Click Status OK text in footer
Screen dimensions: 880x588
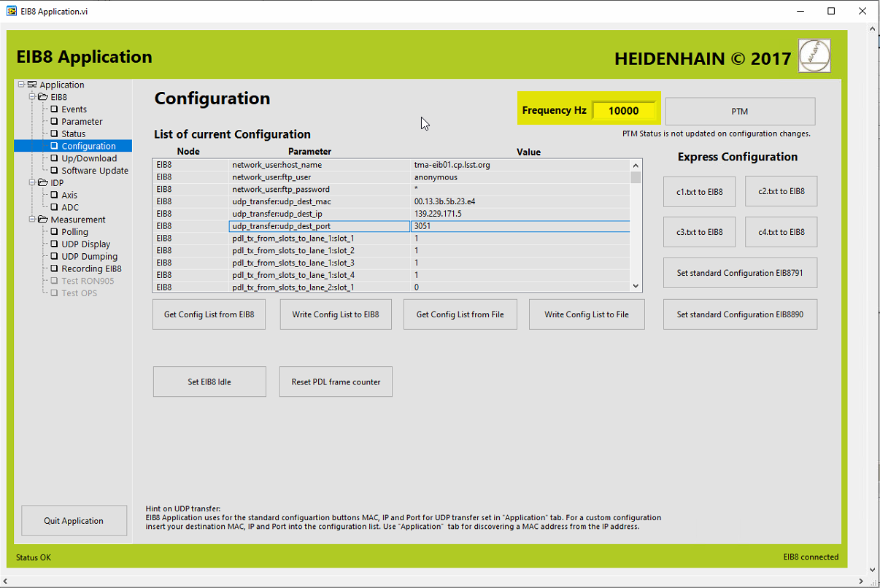point(34,557)
